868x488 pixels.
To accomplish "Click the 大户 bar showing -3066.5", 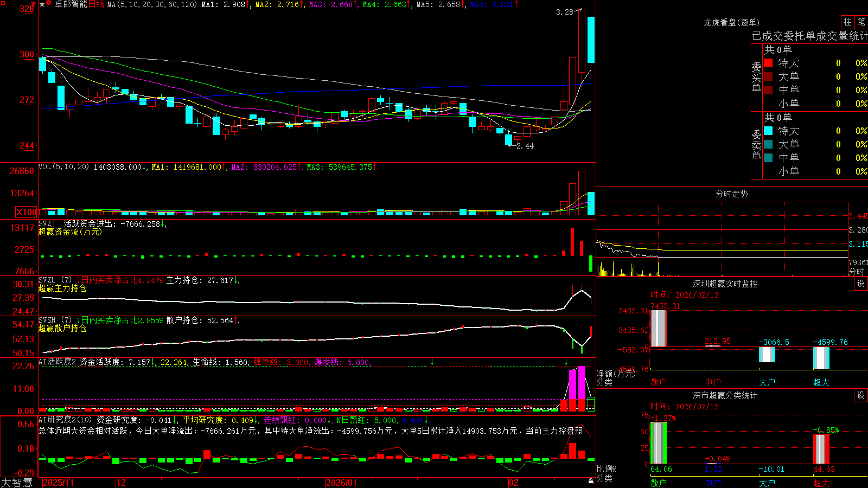I will pyautogui.click(x=767, y=355).
